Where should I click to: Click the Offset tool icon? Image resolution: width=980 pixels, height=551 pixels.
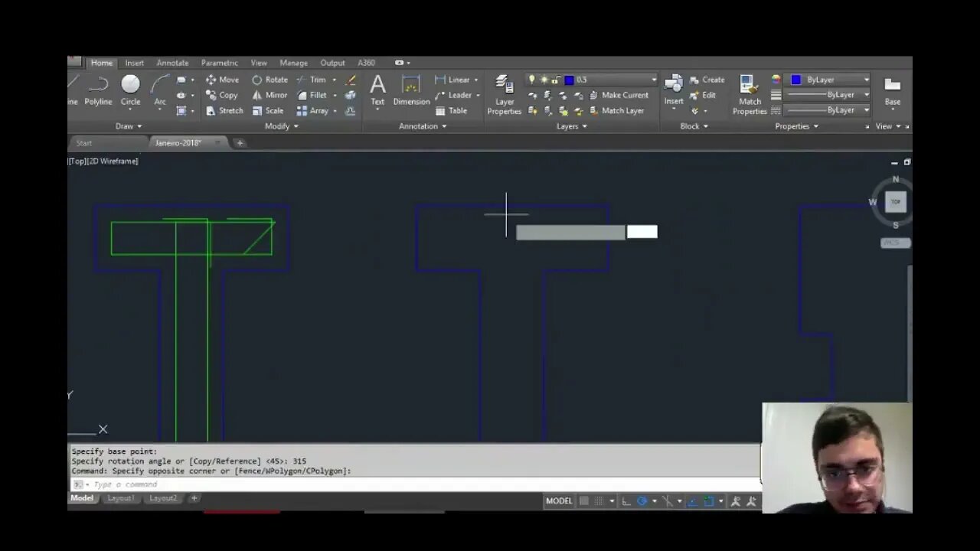[351, 110]
